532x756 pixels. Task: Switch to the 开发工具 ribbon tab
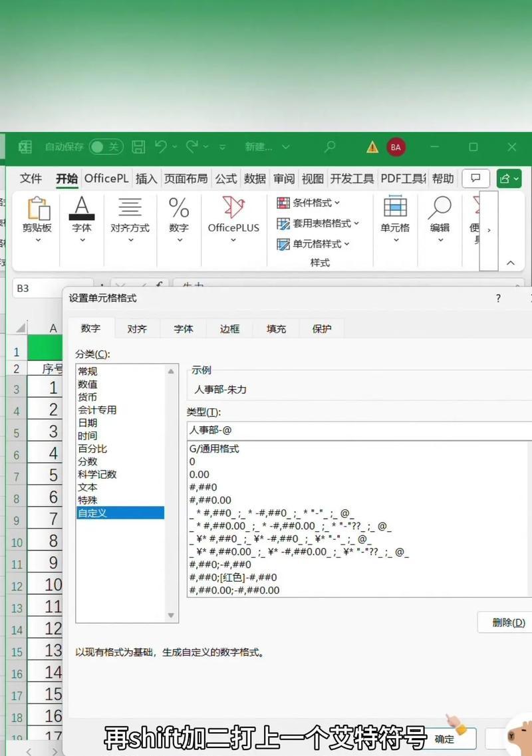[352, 178]
